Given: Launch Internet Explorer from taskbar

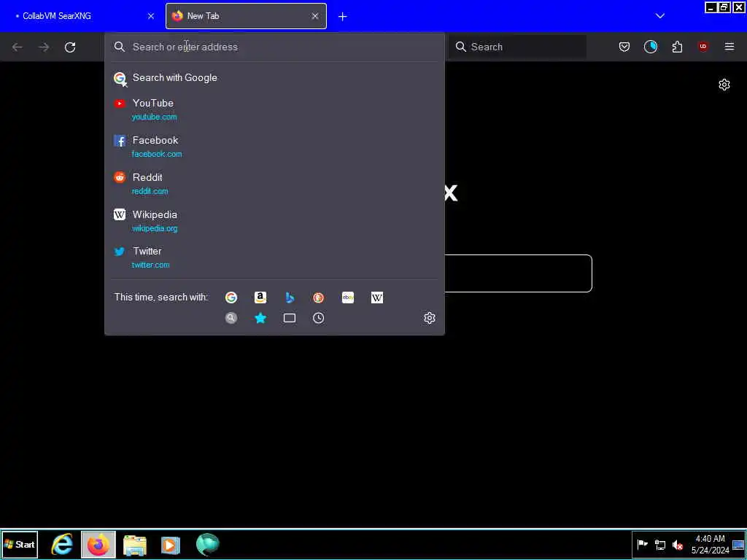Looking at the screenshot, I should (x=62, y=545).
